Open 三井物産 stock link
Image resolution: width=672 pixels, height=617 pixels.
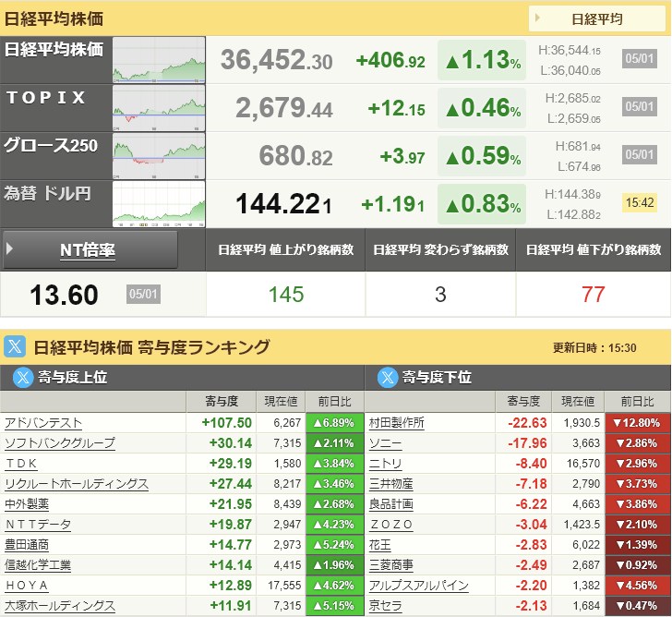click(390, 484)
